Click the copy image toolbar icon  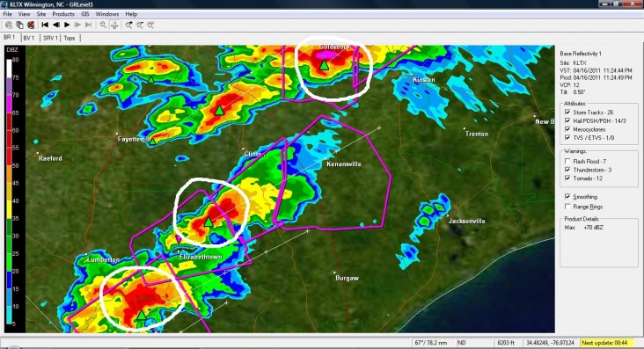19,25
